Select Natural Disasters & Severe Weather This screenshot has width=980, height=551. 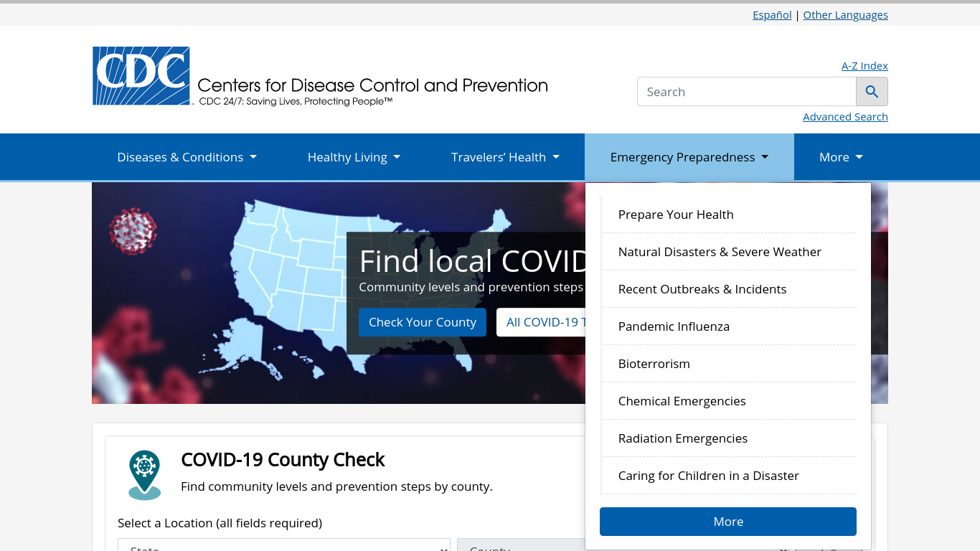730,252
